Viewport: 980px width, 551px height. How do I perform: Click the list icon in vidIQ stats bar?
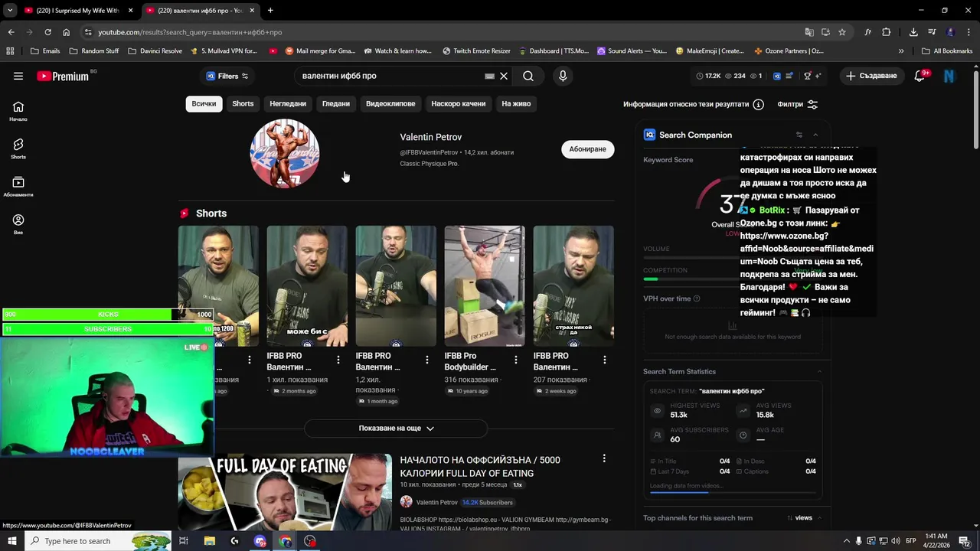coord(789,76)
